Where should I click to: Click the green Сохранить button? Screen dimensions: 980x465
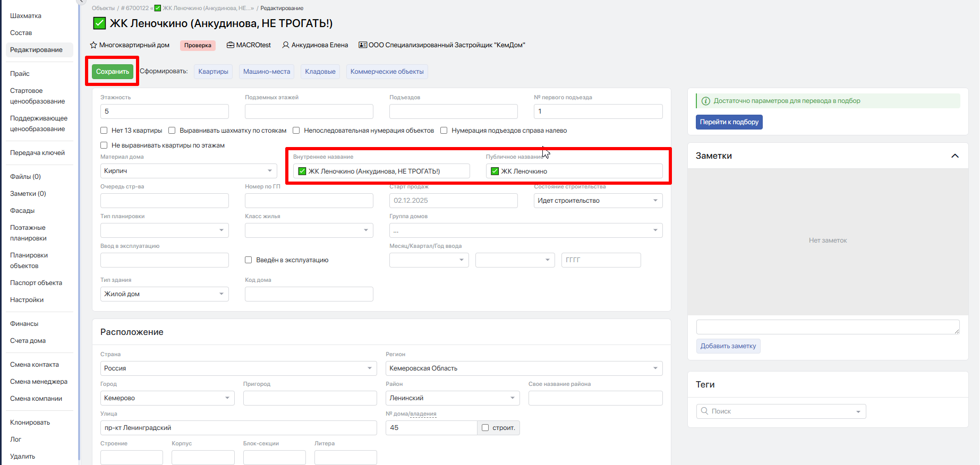[x=113, y=72]
